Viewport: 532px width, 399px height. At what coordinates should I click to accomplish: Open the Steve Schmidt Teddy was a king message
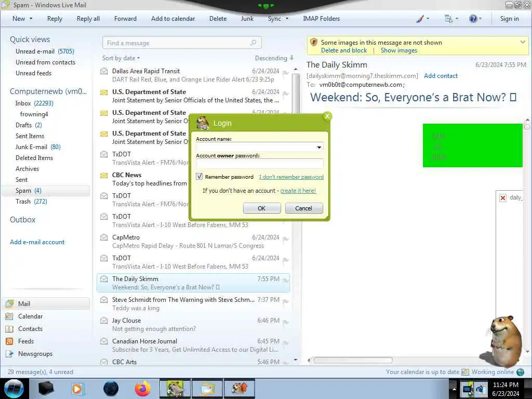(x=193, y=303)
